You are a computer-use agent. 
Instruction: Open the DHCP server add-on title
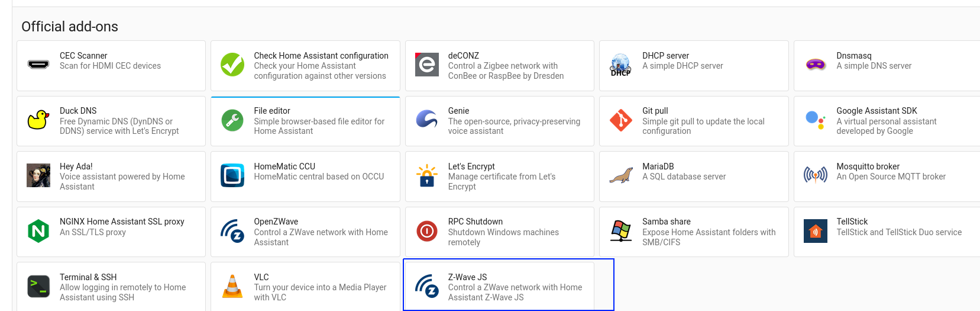(x=666, y=56)
